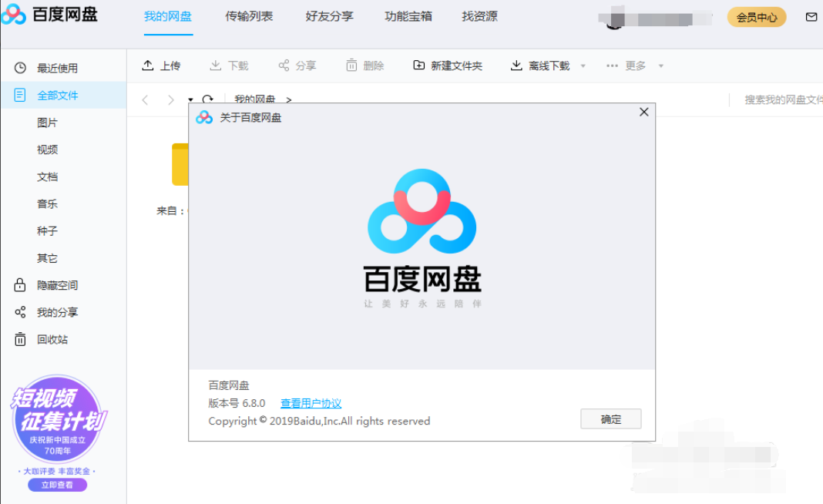
Task: Click the Upload (上传) icon
Action: pos(148,66)
